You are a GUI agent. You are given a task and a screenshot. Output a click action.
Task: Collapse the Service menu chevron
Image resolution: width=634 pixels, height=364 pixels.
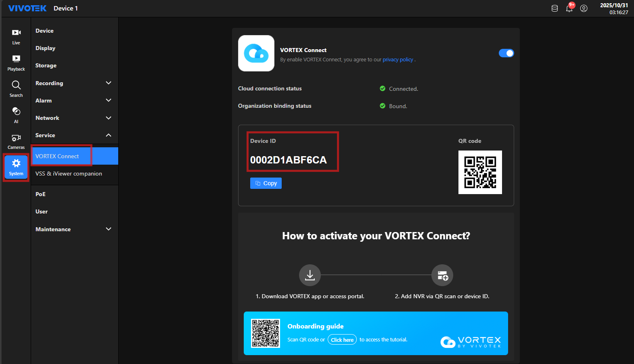click(x=109, y=135)
